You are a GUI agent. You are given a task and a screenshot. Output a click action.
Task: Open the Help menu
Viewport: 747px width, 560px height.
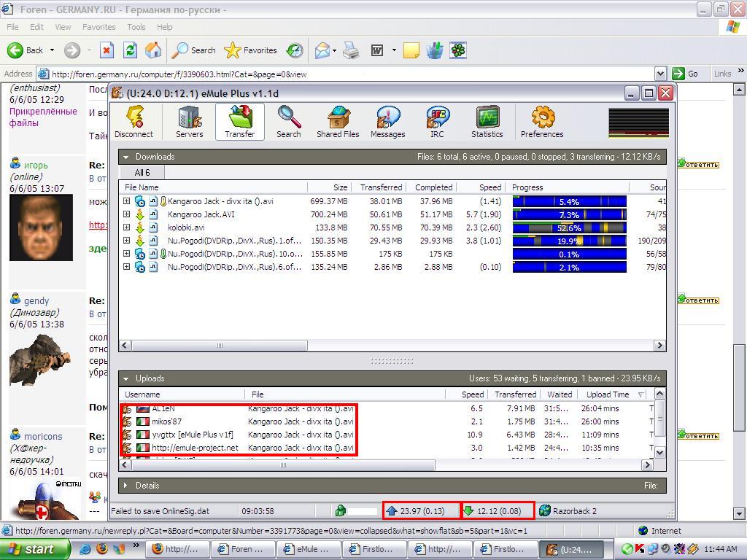pyautogui.click(x=164, y=27)
